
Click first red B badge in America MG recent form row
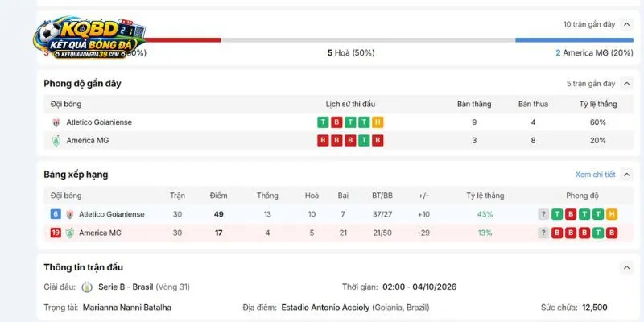pyautogui.click(x=323, y=140)
